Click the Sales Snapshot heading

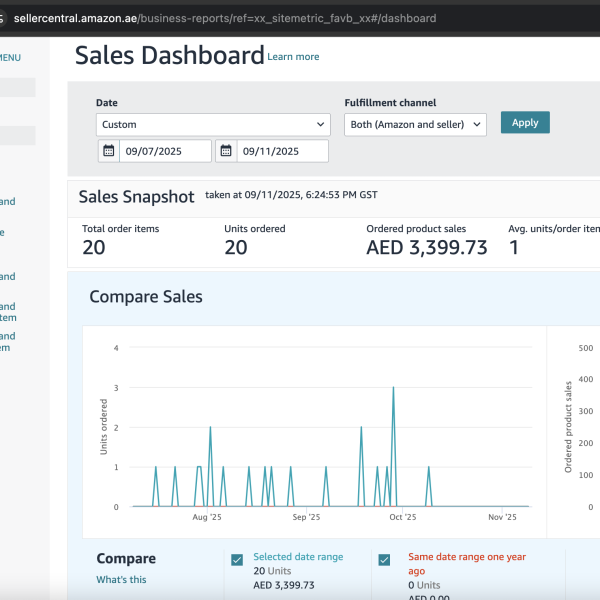136,197
